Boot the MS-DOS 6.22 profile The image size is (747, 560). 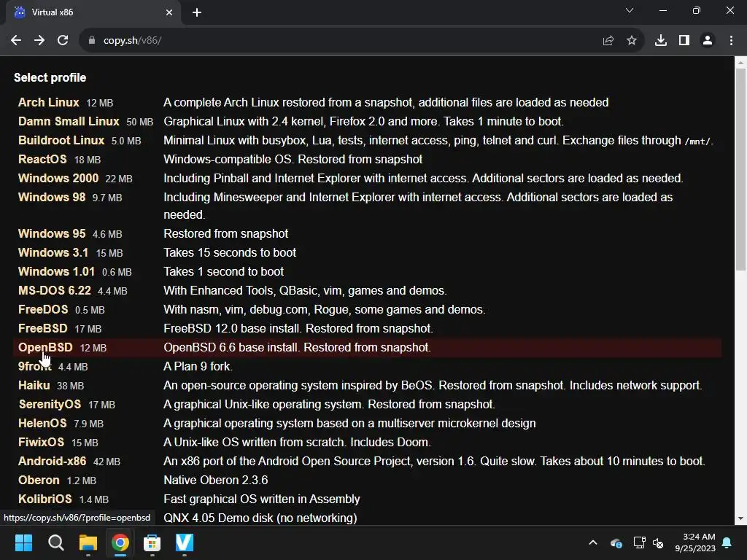[x=54, y=291]
